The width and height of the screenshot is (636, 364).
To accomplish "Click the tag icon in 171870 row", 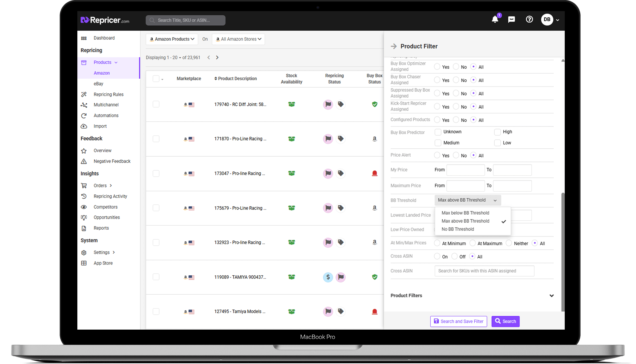I will tap(341, 139).
